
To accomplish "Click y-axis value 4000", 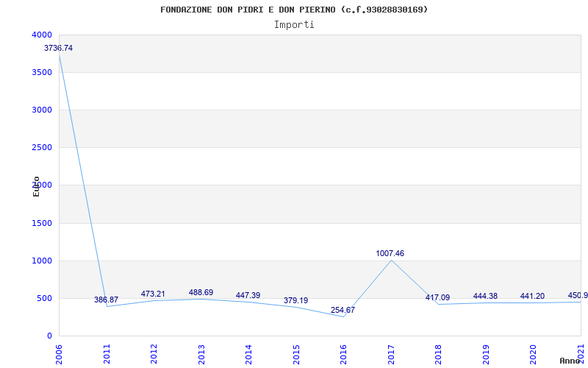I will tap(42, 35).
